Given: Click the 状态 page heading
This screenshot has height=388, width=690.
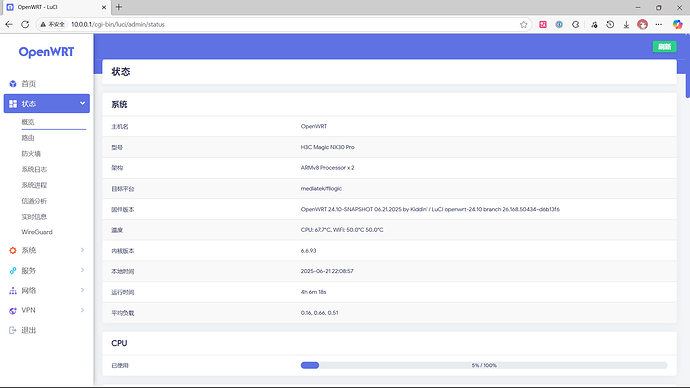Looking at the screenshot, I should 121,72.
